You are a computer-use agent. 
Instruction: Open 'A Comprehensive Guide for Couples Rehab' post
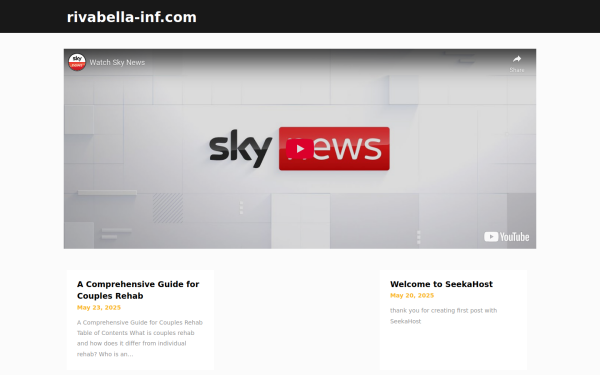[x=138, y=290]
